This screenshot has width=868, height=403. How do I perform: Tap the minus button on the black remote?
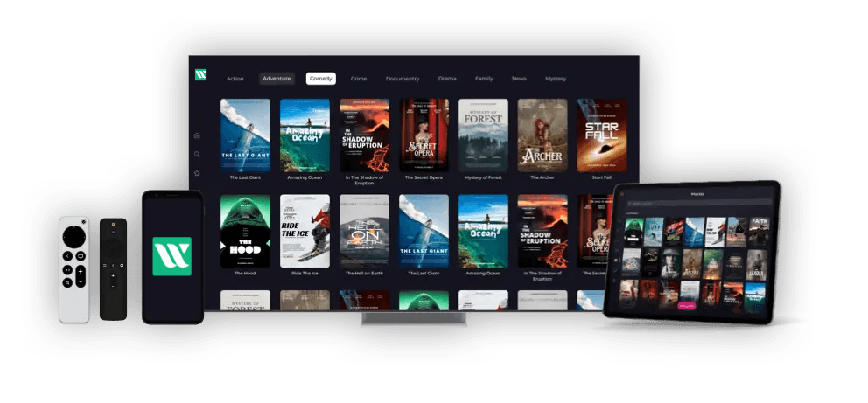[113, 287]
